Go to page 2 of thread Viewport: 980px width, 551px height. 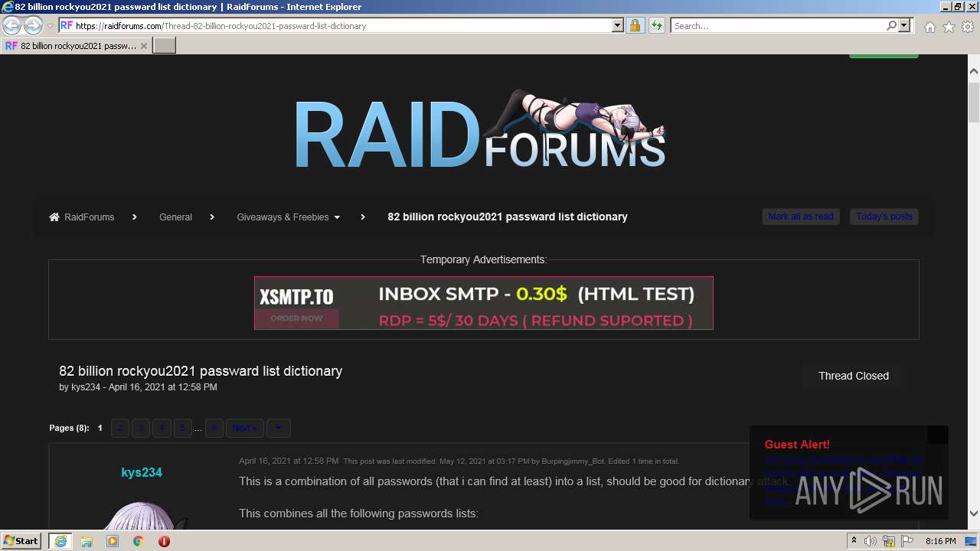click(x=120, y=428)
